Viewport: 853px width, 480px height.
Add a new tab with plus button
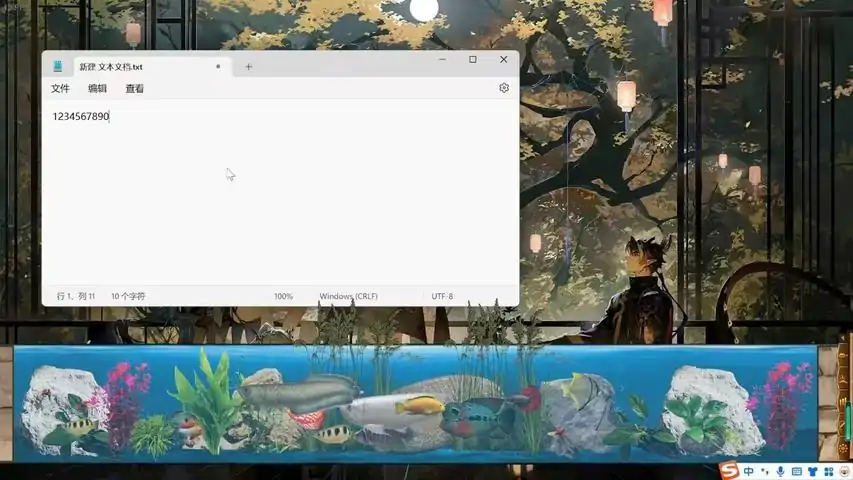click(x=249, y=67)
